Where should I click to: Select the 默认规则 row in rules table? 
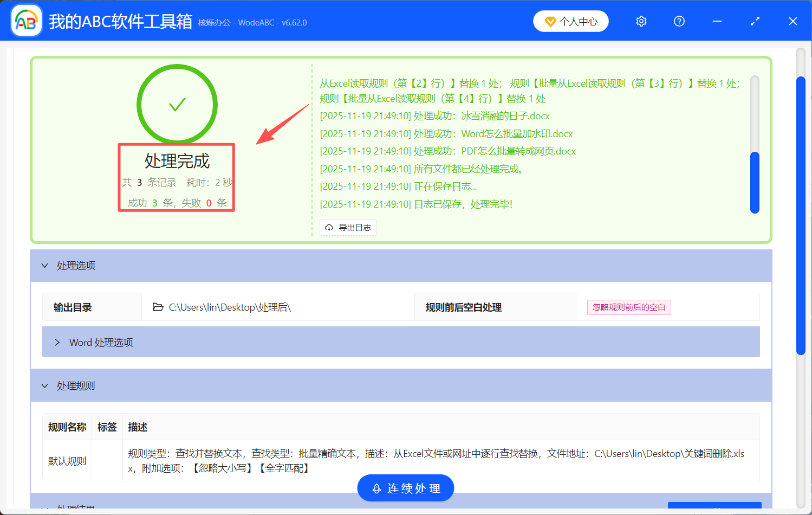tap(67, 460)
